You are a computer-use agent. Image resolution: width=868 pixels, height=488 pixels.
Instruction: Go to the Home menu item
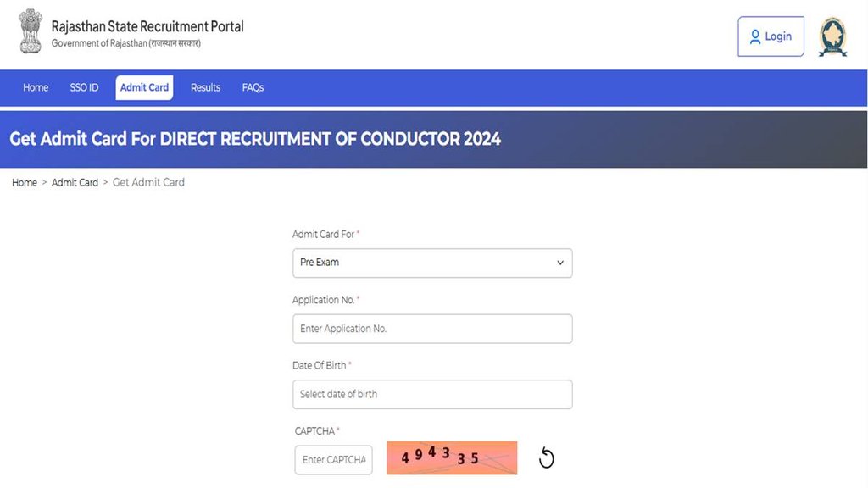point(35,87)
